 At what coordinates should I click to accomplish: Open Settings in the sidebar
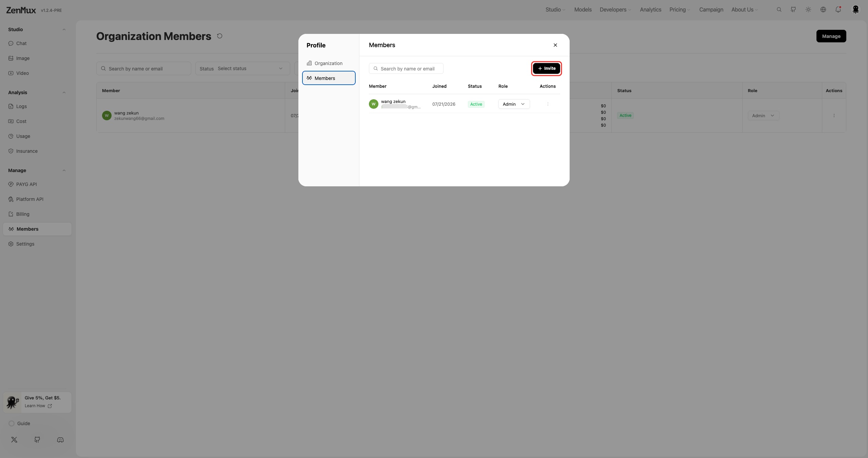pos(37,244)
